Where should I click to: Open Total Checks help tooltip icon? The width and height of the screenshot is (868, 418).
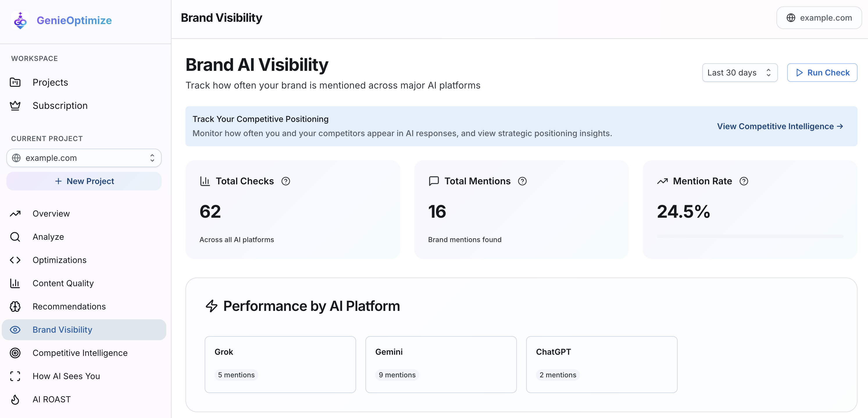285,181
